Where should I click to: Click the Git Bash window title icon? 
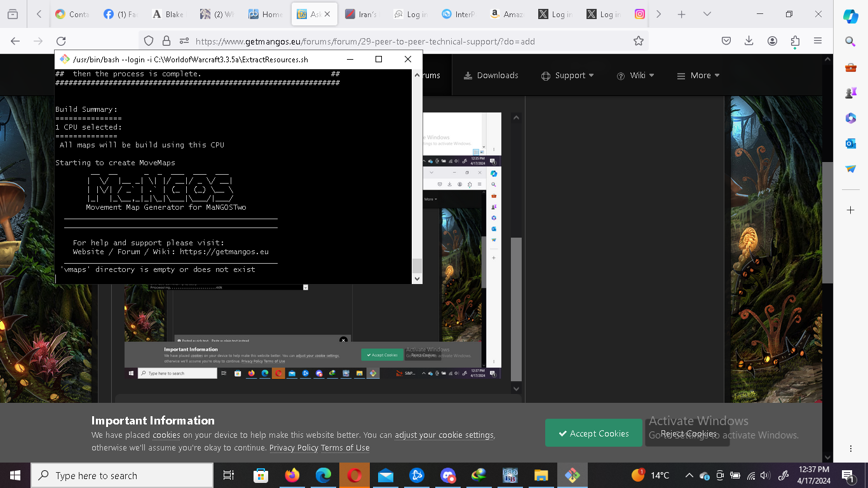click(64, 59)
